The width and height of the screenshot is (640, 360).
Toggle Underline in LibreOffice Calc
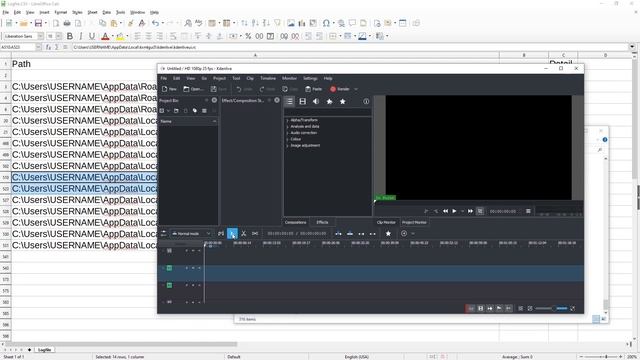pos(92,36)
